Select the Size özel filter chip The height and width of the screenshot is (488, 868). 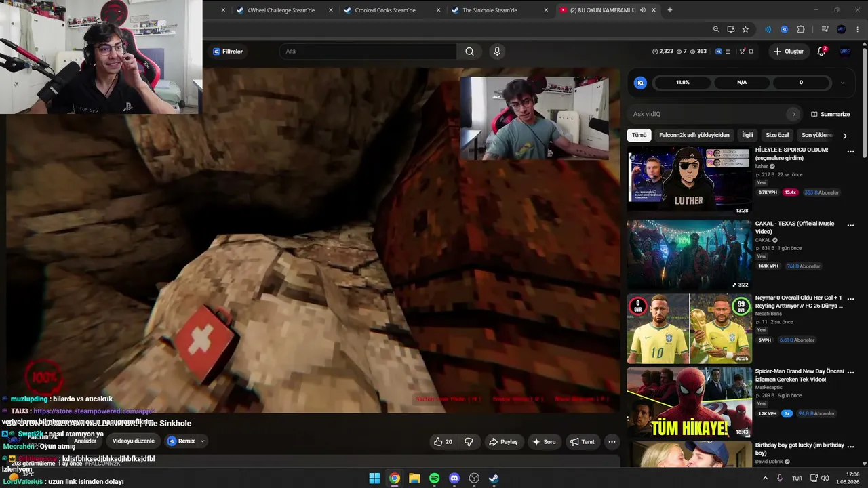point(777,135)
